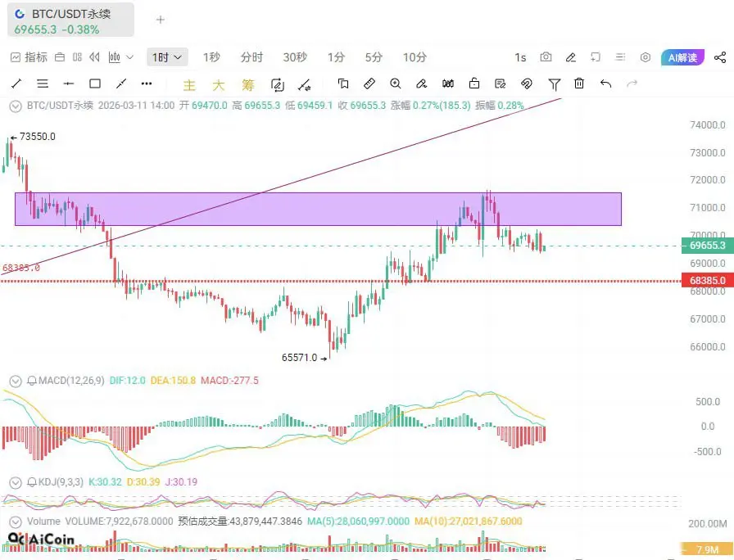Click the briefcase icon next to 指标

(x=60, y=57)
